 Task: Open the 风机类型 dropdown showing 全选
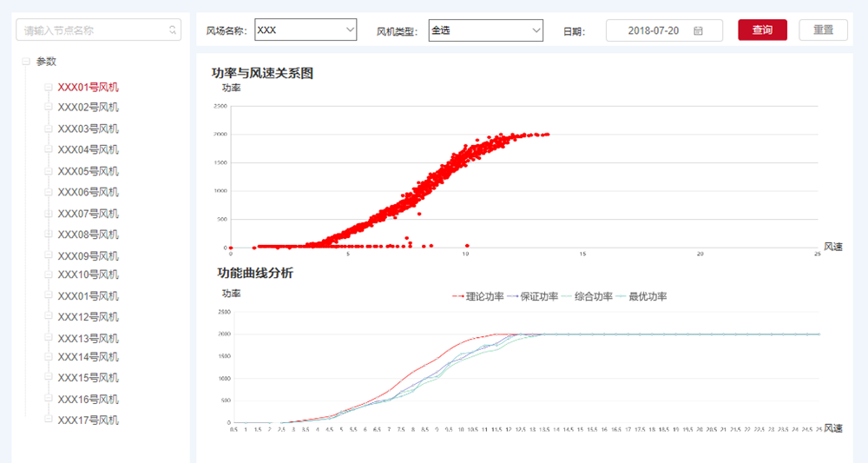(484, 30)
